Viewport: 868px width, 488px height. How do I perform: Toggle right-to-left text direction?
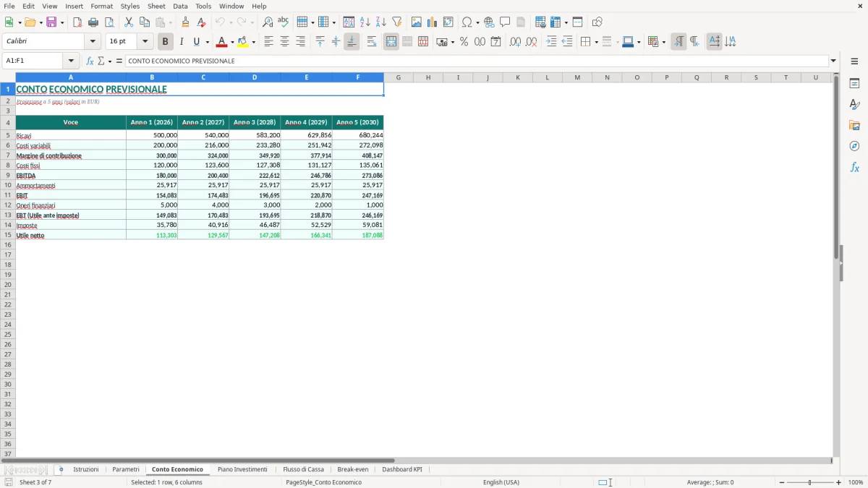point(694,42)
